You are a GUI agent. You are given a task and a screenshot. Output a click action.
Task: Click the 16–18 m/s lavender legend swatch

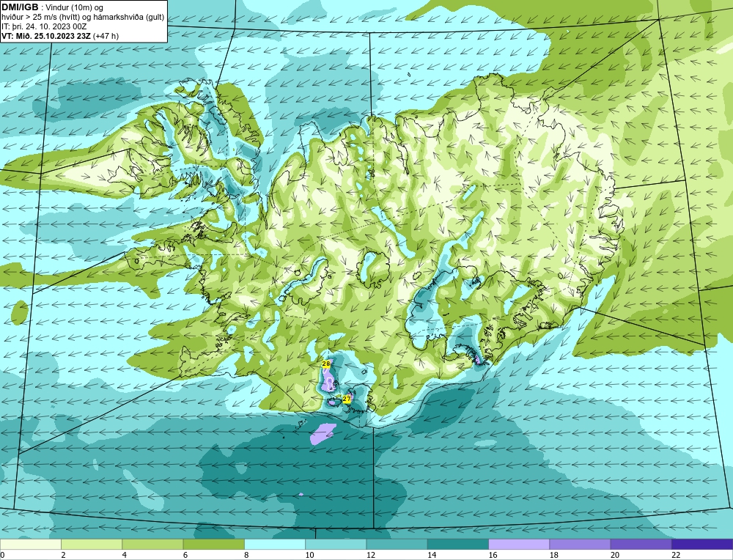click(x=519, y=544)
